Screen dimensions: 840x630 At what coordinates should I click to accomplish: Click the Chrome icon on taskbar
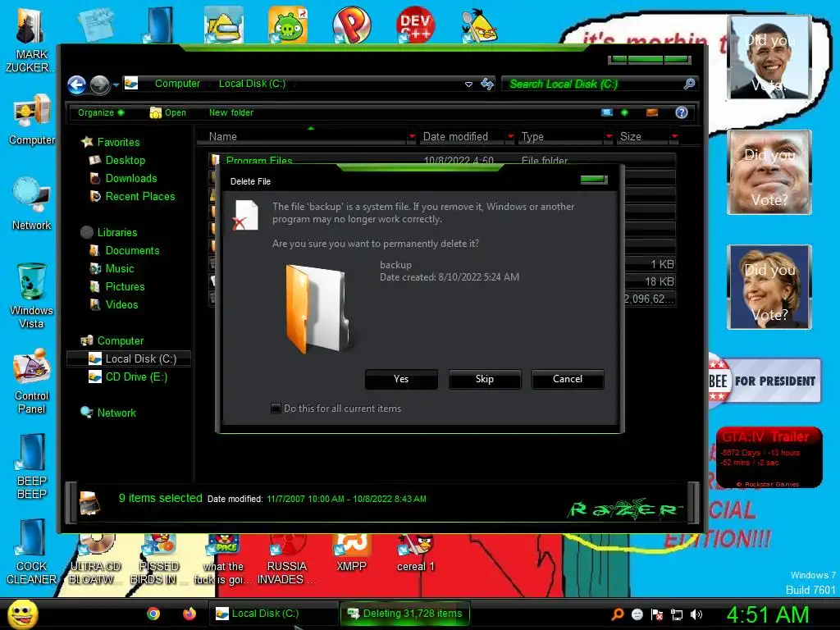153,614
